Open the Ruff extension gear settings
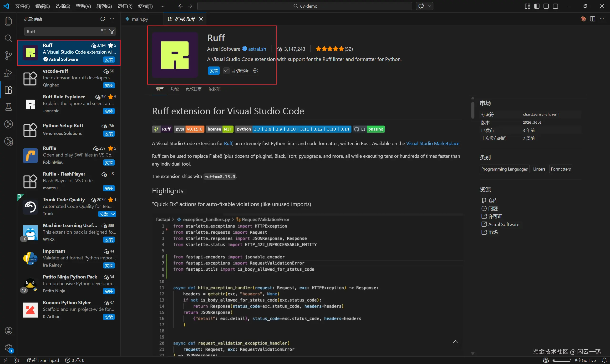 (255, 71)
